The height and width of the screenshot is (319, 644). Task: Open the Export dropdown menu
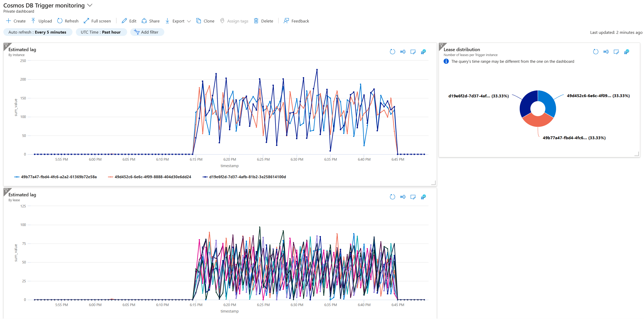pos(178,21)
